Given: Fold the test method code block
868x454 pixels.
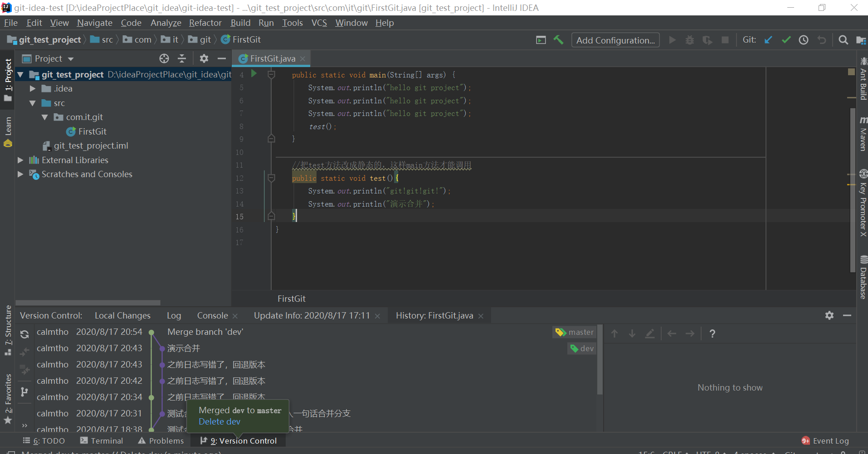Looking at the screenshot, I should 271,178.
